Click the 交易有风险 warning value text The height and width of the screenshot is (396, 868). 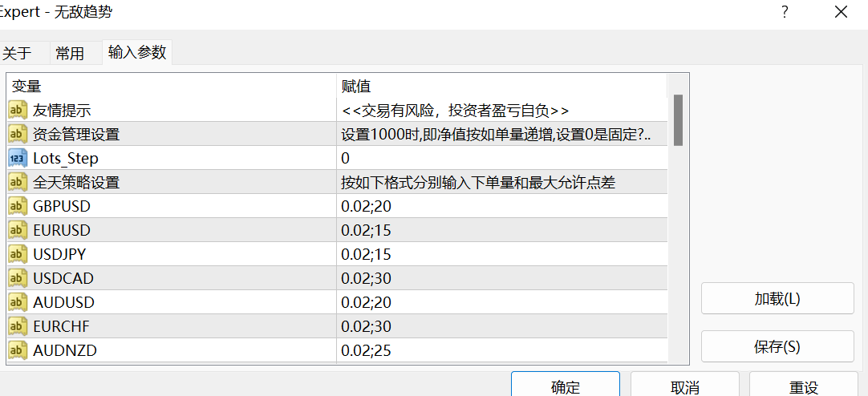coord(455,111)
